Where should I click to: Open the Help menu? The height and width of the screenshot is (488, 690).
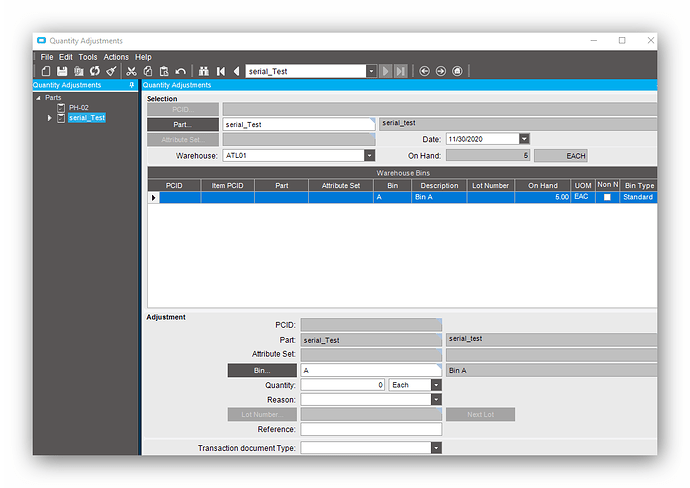point(143,57)
